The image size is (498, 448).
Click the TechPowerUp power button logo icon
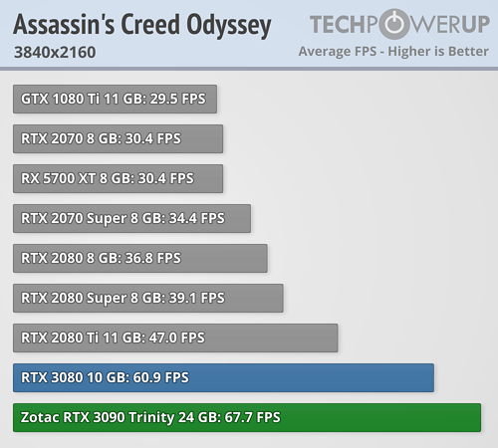click(394, 24)
